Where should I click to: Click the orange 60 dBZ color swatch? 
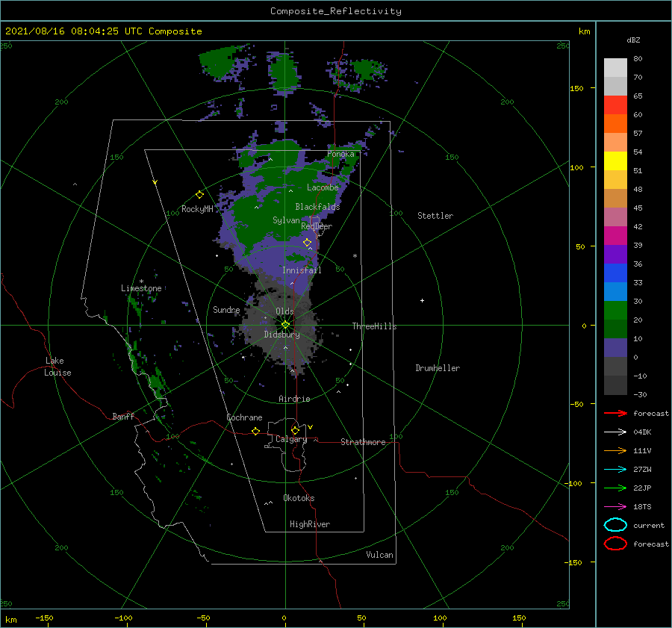click(x=615, y=123)
